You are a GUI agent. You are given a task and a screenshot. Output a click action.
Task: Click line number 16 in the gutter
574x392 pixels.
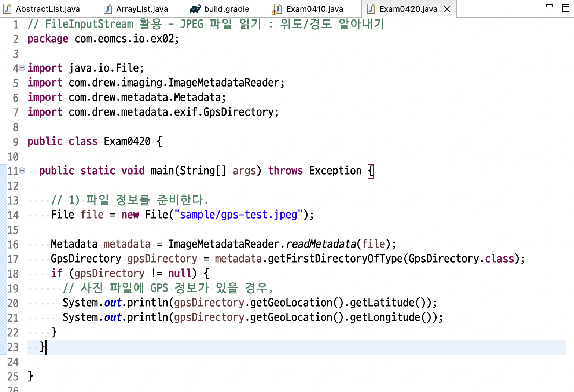pos(13,245)
